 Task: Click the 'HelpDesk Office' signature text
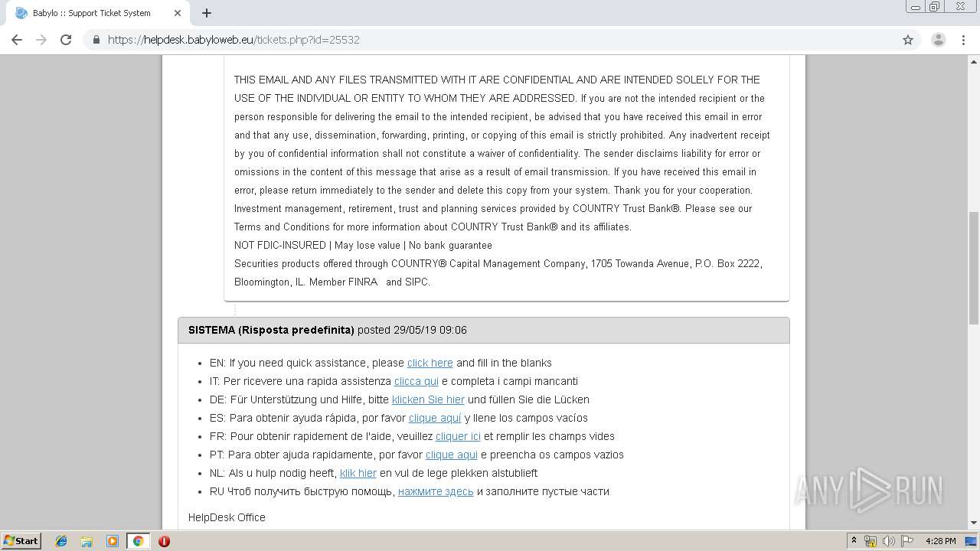click(227, 517)
